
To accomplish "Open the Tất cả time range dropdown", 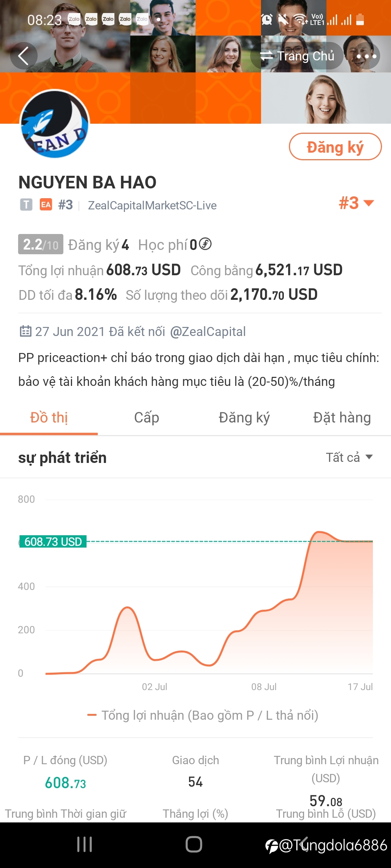I will tap(349, 457).
